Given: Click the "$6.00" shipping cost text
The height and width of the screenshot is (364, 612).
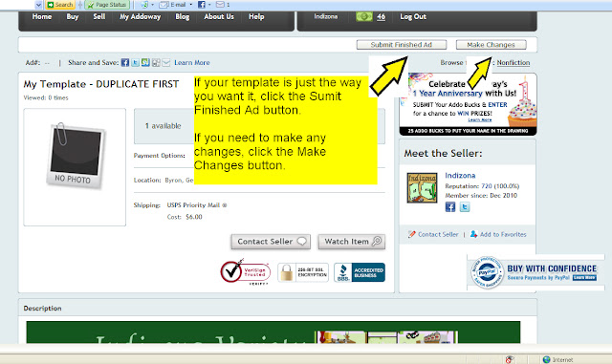Looking at the screenshot, I should [x=194, y=217].
